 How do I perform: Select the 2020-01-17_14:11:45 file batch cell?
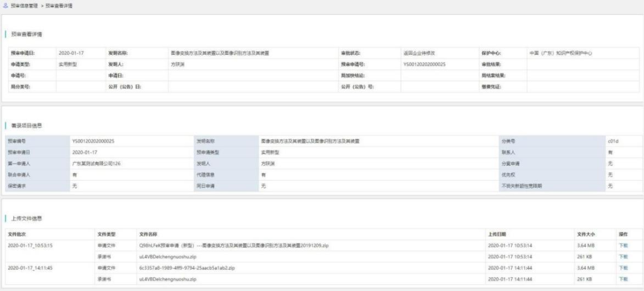pyautogui.click(x=30, y=268)
